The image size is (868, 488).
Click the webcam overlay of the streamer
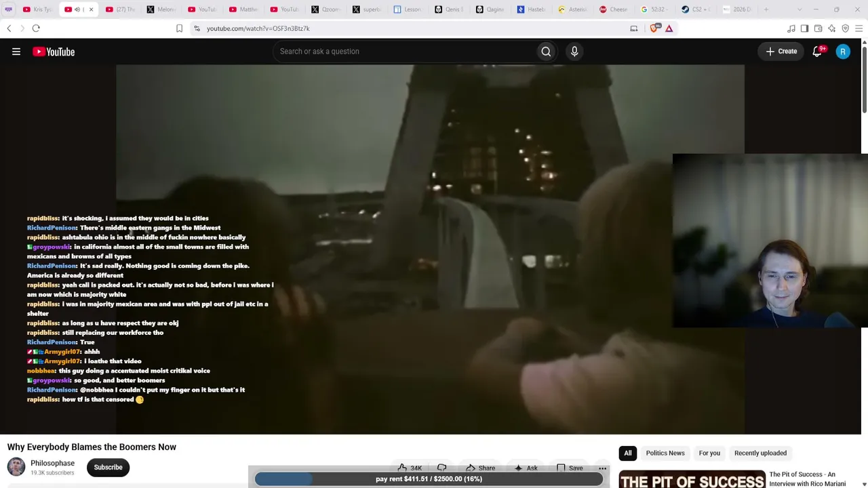click(x=770, y=241)
